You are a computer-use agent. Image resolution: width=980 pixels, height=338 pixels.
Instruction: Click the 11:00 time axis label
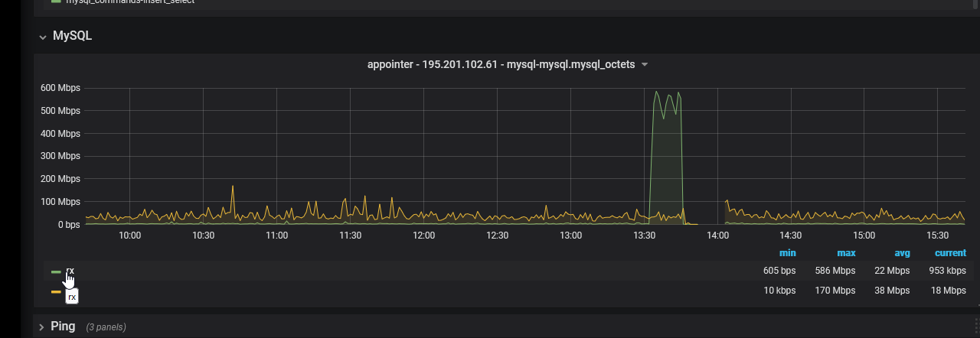tap(276, 236)
